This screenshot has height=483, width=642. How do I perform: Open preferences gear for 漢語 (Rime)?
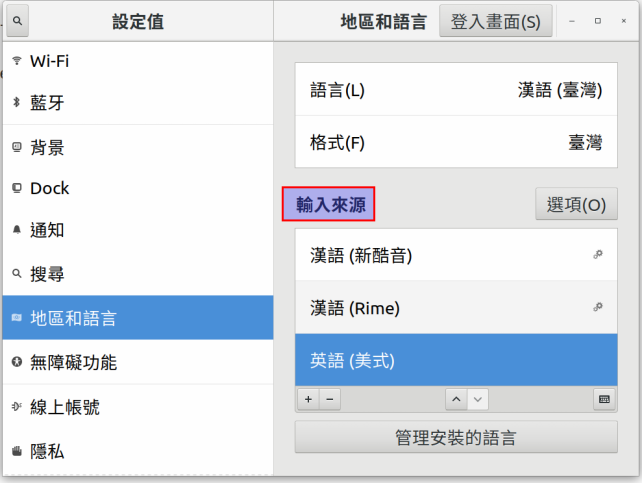pos(598,307)
